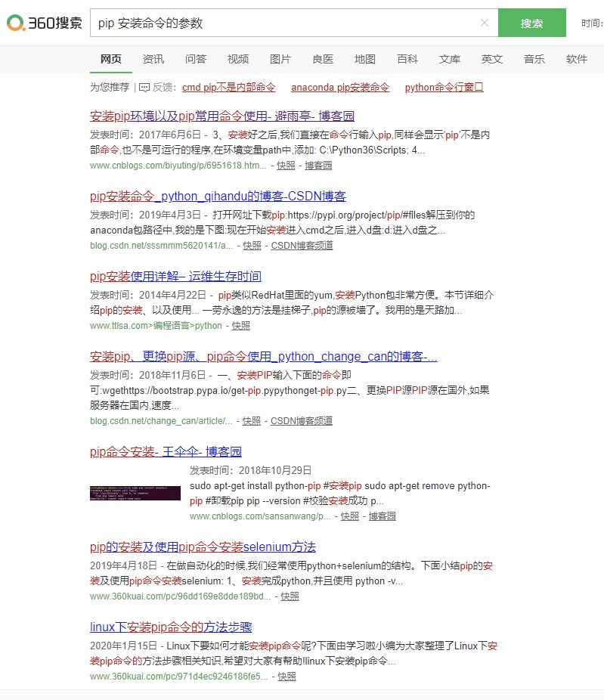Image resolution: width=604 pixels, height=700 pixels.
Task: Switch to the 问答 tab
Action: click(196, 59)
